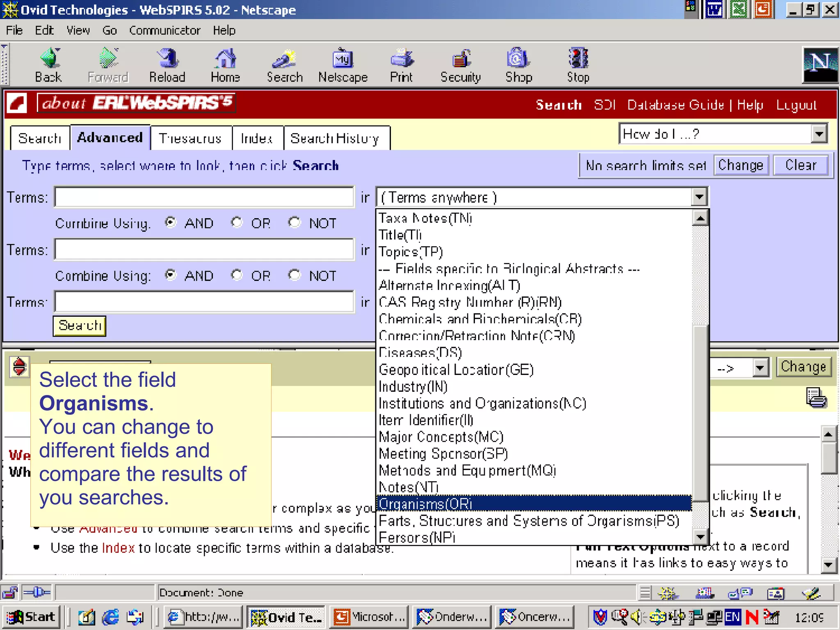
Task: Click Change next to search limits
Action: point(741,165)
